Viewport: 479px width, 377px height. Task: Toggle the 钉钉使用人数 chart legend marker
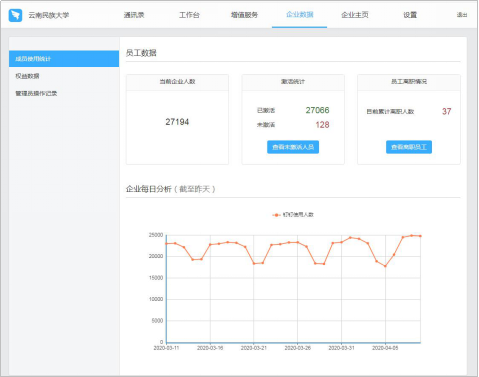(276, 215)
